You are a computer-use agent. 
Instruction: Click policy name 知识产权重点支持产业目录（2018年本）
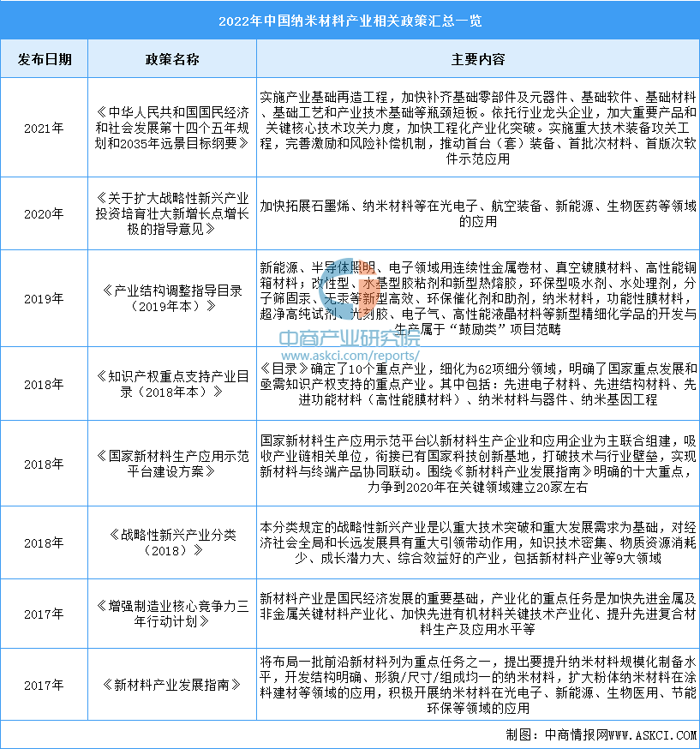tap(172, 384)
